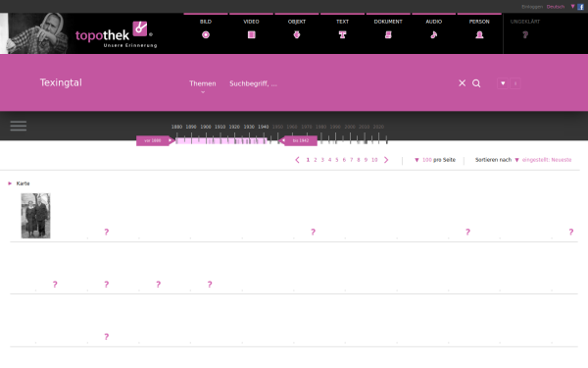Go to results page 7
588x368 pixels.
tap(352, 160)
